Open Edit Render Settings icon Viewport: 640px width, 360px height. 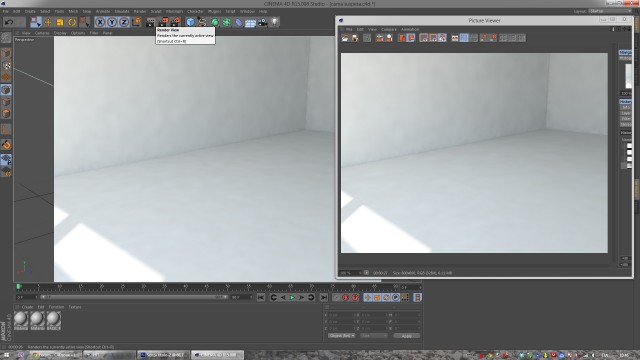click(176, 22)
